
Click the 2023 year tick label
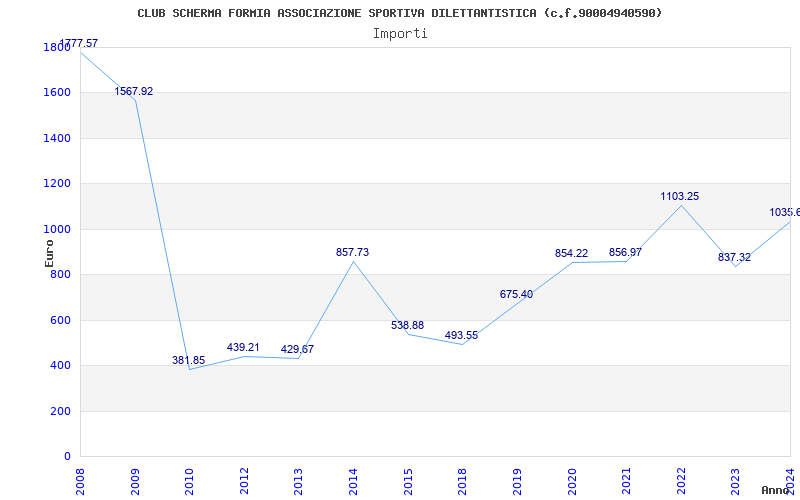[x=736, y=482]
